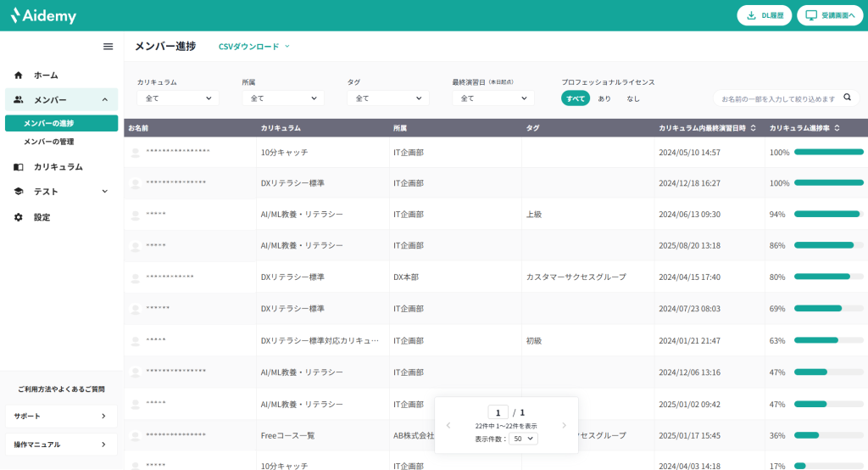Image resolution: width=868 pixels, height=470 pixels.
Task: Open the カリキュラム filter dropdown
Action: (x=178, y=98)
